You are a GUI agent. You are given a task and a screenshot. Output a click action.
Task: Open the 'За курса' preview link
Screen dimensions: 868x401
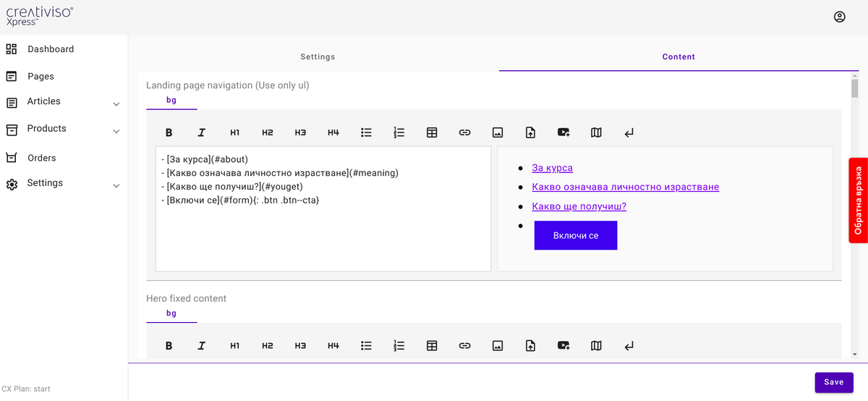coord(552,168)
